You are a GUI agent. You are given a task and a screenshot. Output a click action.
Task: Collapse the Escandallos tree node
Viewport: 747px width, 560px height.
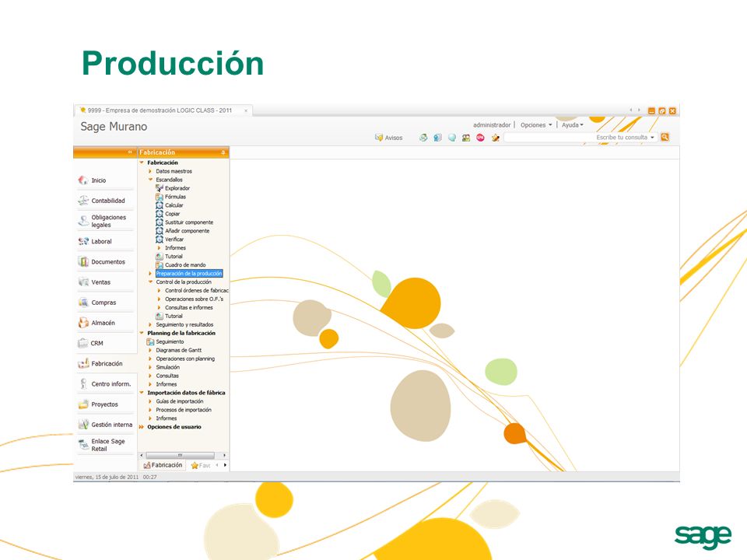coord(150,180)
